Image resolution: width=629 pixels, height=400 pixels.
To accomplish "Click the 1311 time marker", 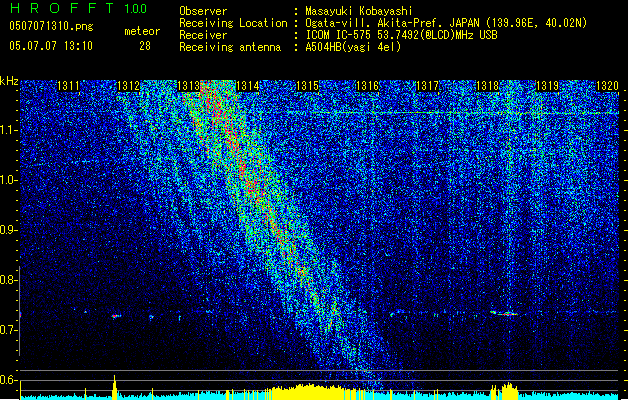I will [68, 86].
